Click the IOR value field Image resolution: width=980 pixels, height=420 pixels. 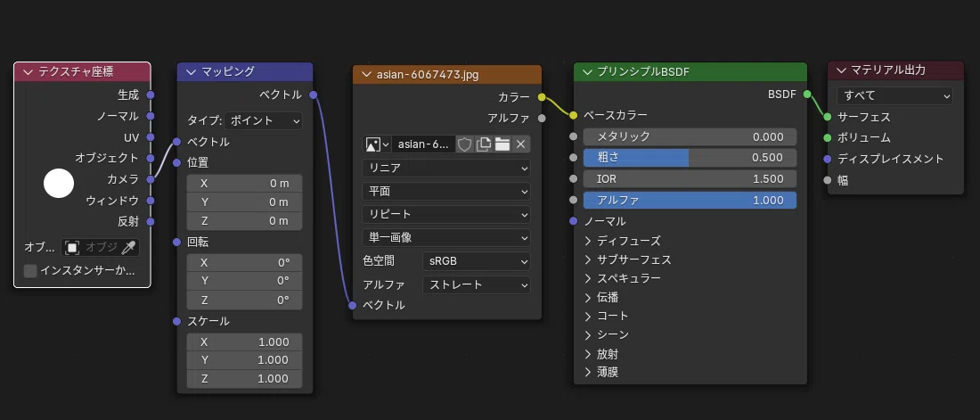click(x=690, y=179)
